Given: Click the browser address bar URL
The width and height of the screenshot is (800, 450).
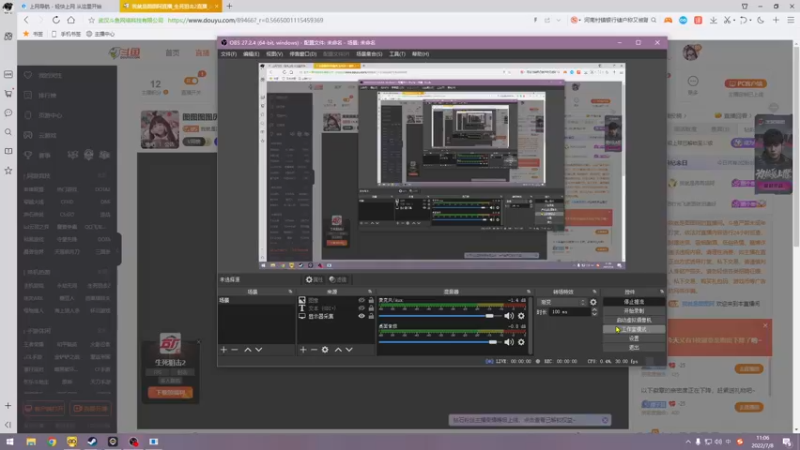Looking at the screenshot, I should [245, 20].
